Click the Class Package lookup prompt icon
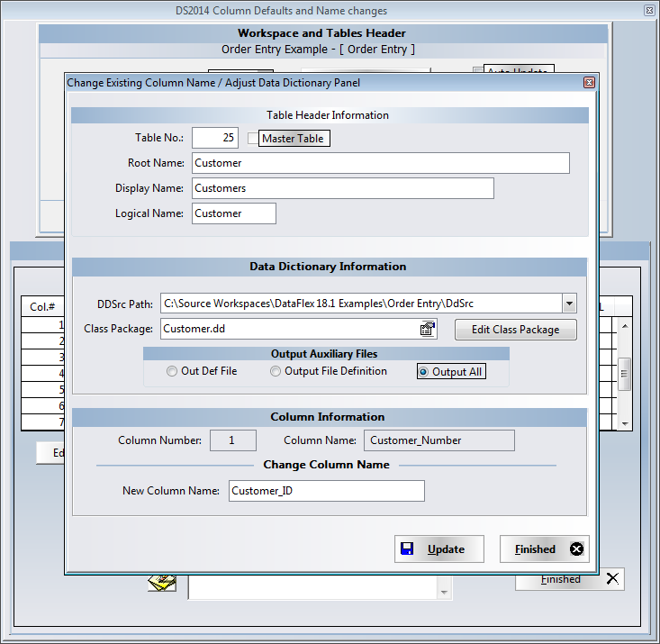 click(x=428, y=330)
